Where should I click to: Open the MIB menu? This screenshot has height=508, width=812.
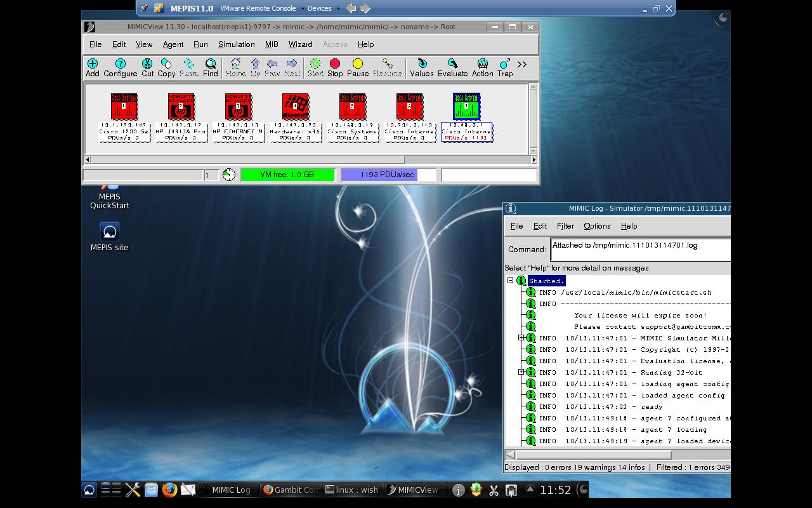point(272,44)
